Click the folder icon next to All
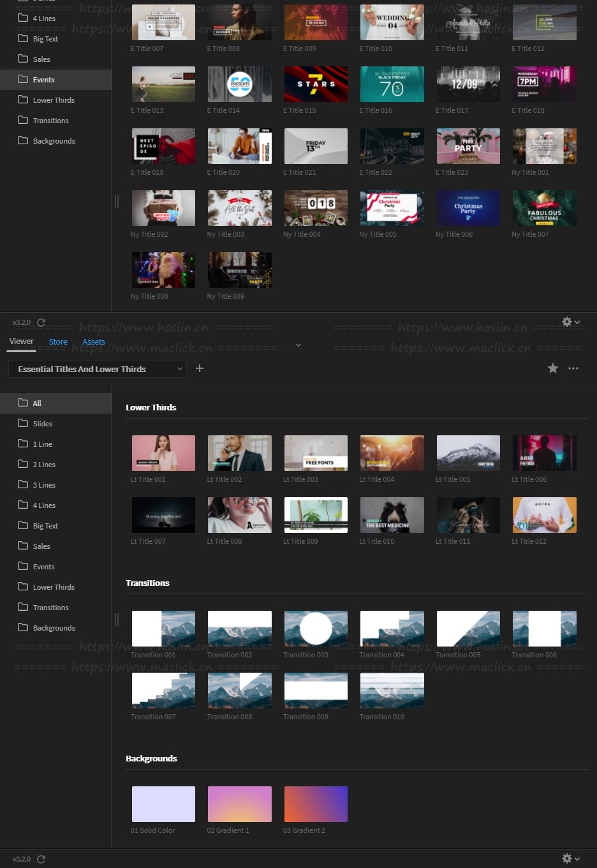The width and height of the screenshot is (597, 868). tap(23, 403)
